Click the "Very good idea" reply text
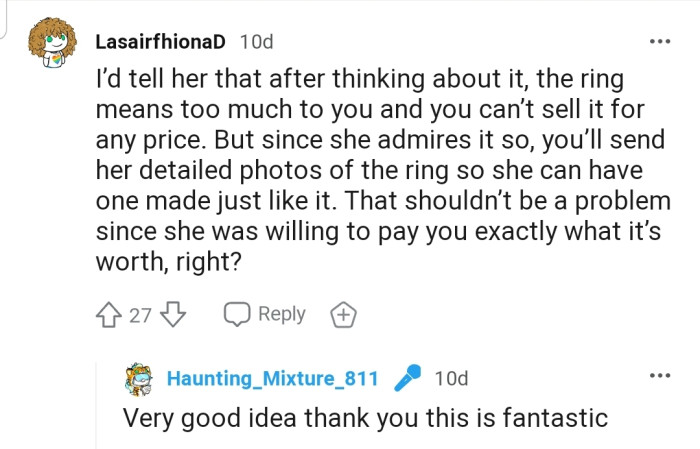 point(365,416)
